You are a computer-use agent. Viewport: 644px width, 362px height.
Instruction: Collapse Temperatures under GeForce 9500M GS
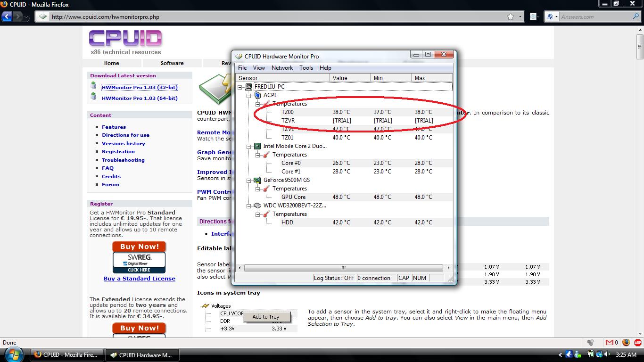tap(257, 189)
